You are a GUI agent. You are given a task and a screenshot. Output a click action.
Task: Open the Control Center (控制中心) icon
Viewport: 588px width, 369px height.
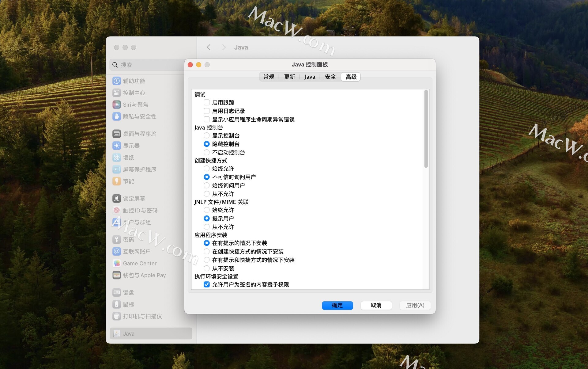pyautogui.click(x=116, y=93)
